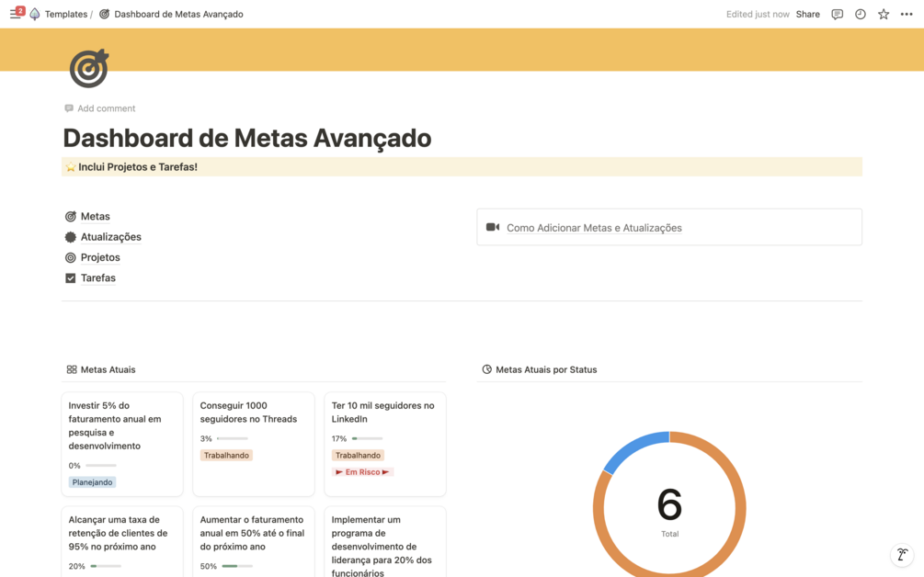This screenshot has height=577, width=924.
Task: Click the 3% progress bar on Threads goal
Action: tap(233, 438)
